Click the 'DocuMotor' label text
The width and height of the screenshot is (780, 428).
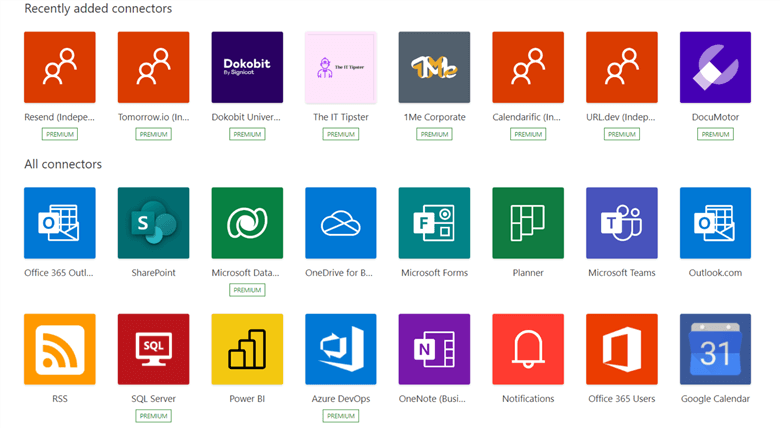715,117
